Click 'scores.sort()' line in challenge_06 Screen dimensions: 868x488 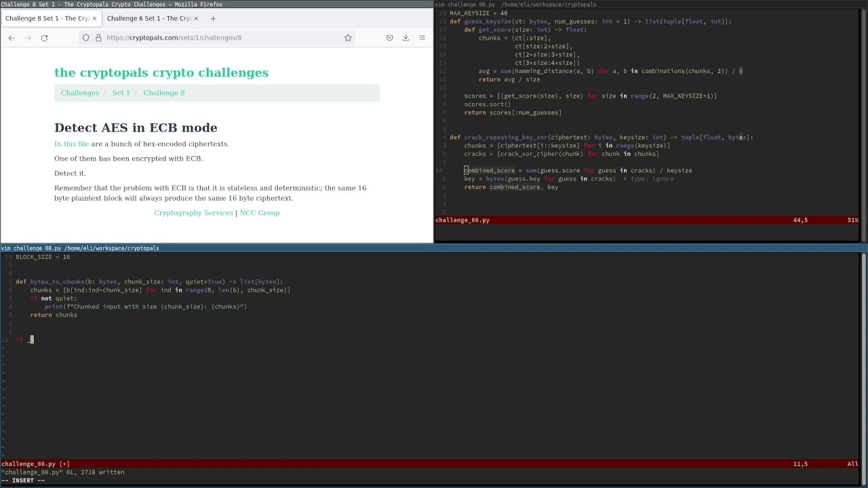tap(488, 104)
